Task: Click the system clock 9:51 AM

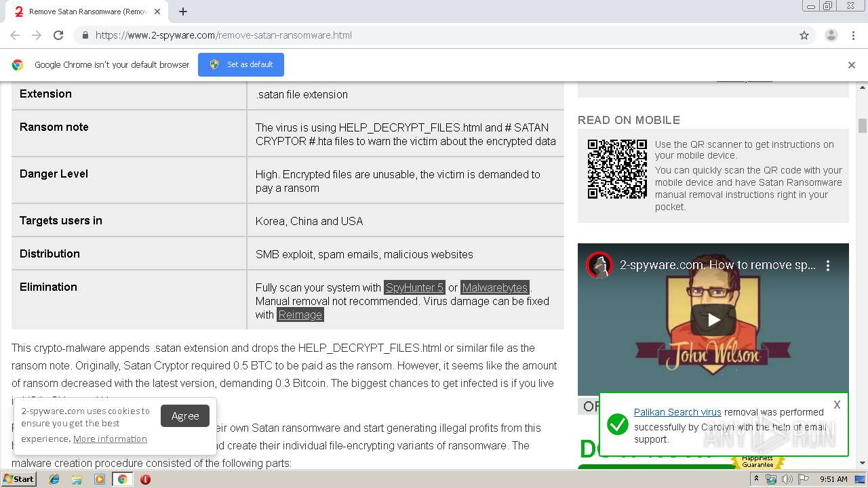Action: point(833,479)
